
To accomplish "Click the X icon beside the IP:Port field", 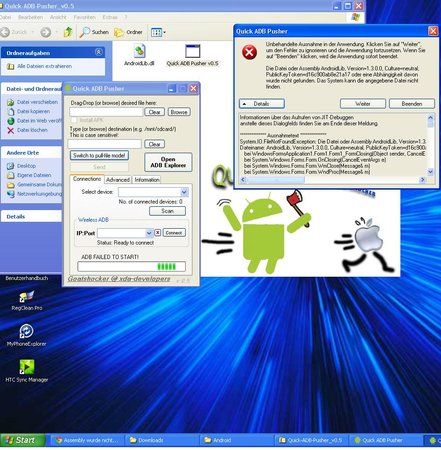I will [x=158, y=232].
